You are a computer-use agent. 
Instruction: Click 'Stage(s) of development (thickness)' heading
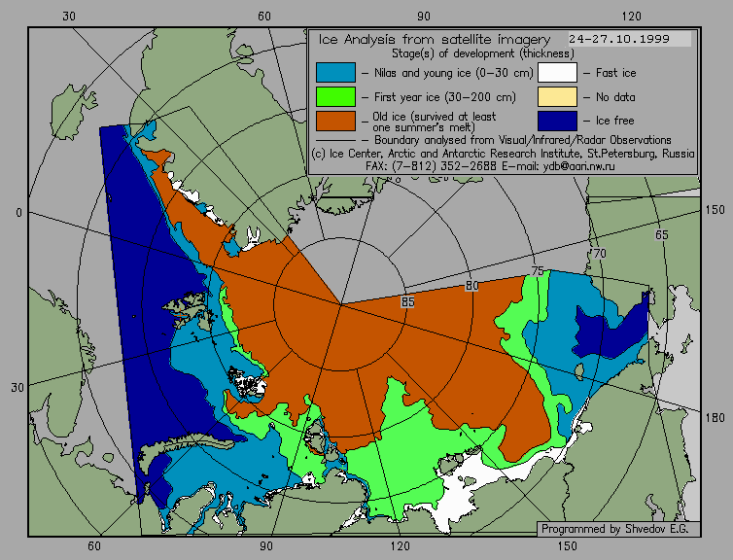(x=483, y=53)
